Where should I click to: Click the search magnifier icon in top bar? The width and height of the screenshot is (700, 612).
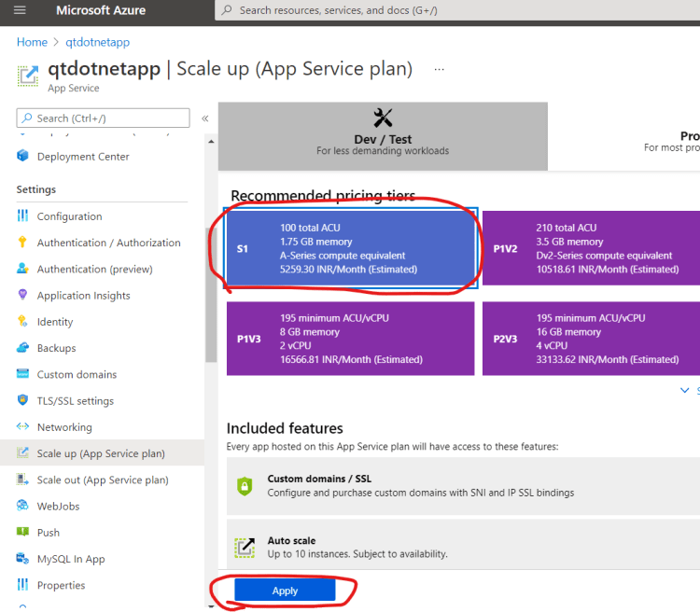227,10
